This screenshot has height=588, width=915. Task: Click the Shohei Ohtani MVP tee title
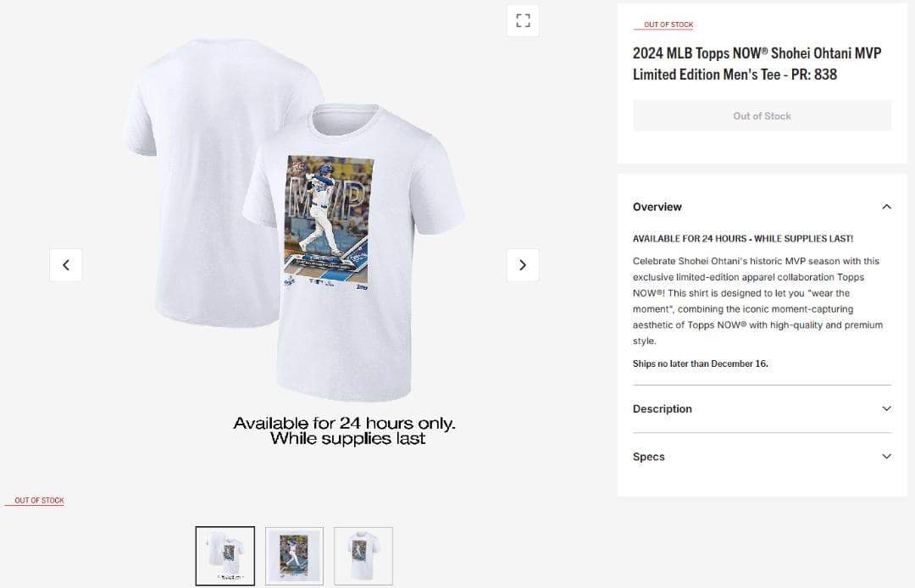[x=757, y=64]
